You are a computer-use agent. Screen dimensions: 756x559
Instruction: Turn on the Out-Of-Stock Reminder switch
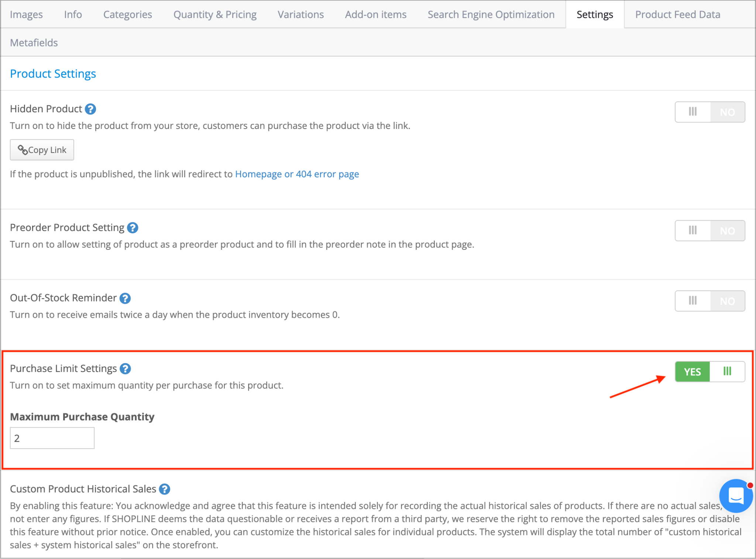pos(710,301)
